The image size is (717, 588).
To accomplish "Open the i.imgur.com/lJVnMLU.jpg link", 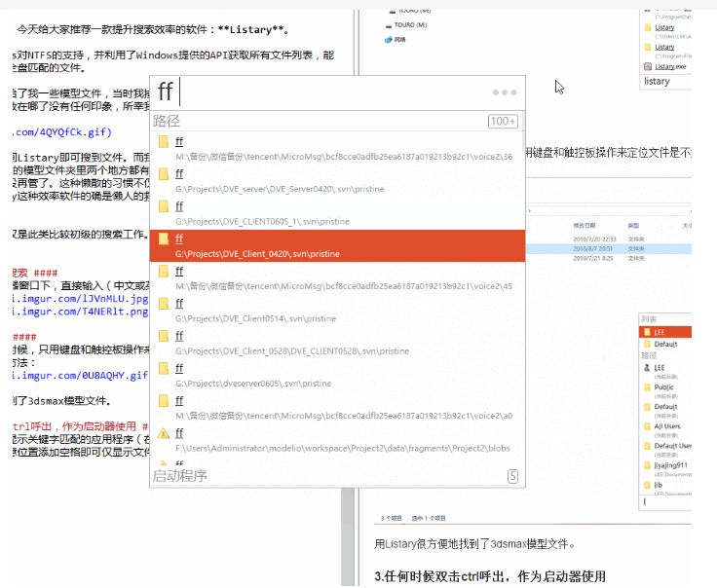I will [80, 298].
